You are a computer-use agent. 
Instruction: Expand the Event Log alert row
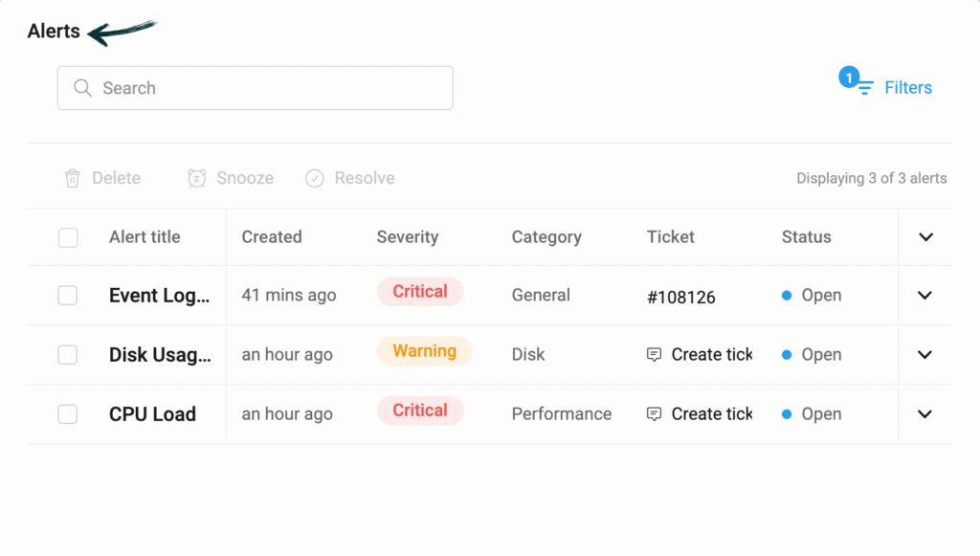[x=924, y=296]
